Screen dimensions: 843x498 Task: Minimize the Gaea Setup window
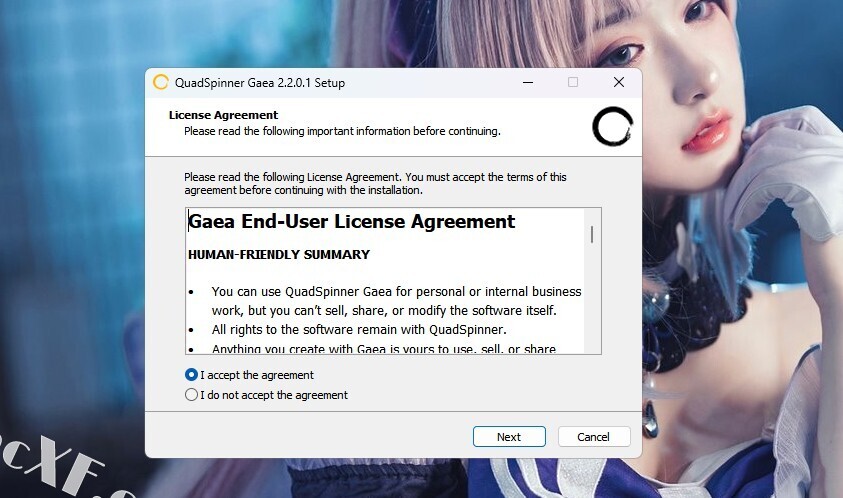pyautogui.click(x=528, y=82)
